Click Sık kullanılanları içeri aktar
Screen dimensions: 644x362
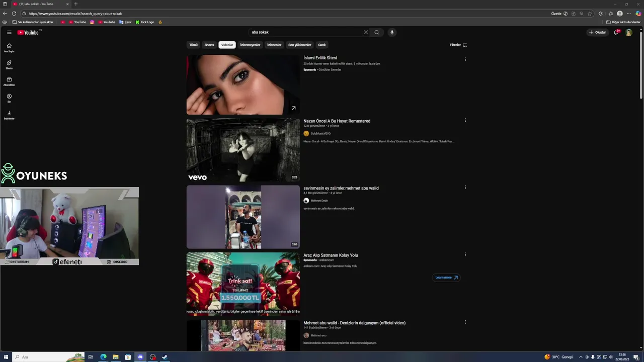tap(33, 22)
